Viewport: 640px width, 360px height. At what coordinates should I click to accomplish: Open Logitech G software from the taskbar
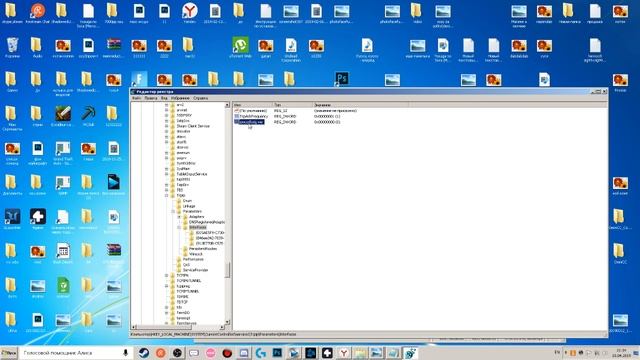click(260, 353)
